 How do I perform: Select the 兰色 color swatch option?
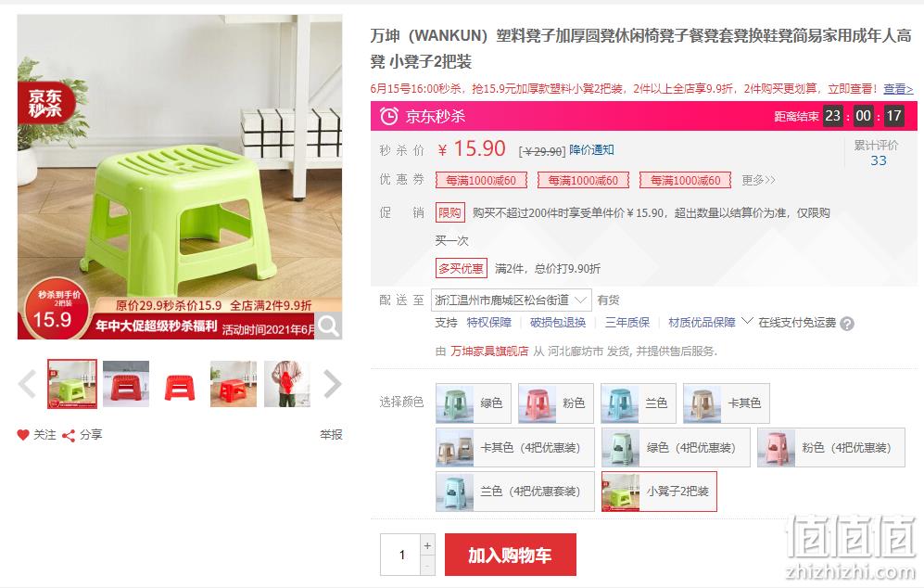639,403
